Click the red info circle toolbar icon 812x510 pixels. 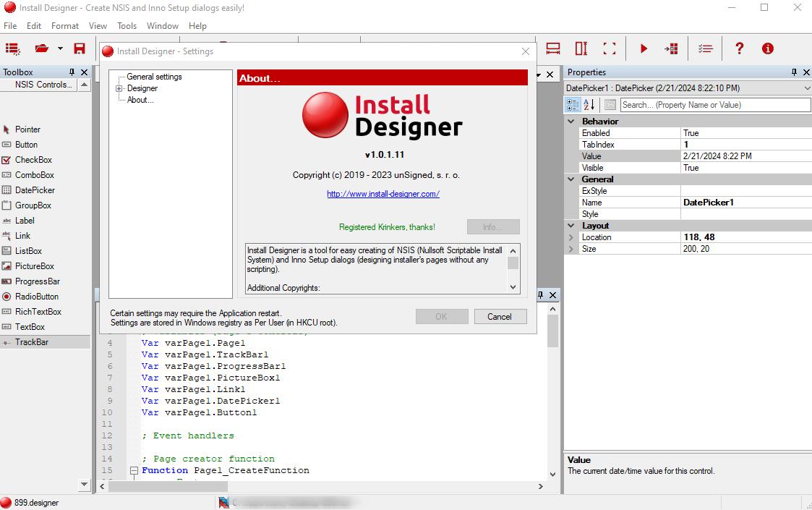767,48
